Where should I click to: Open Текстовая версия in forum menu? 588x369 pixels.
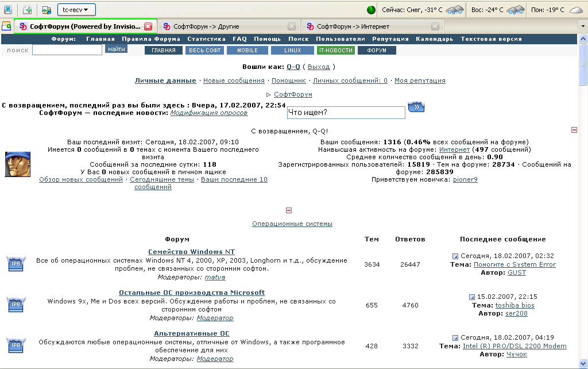(492, 39)
